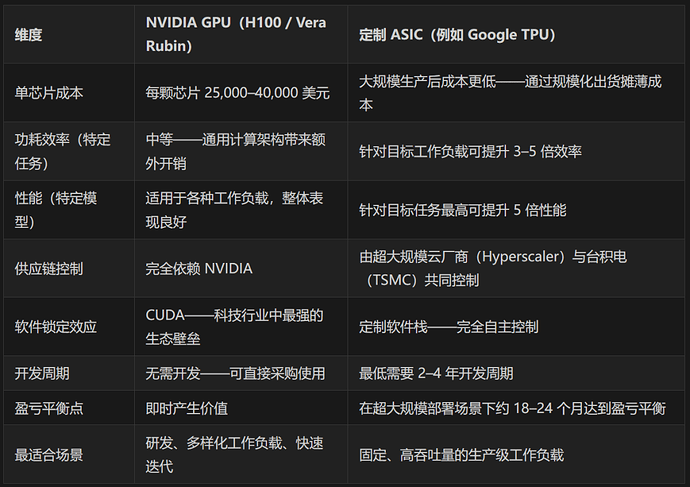
Task: Click the cell '无需开发——可直接采购使用'
Action: [241, 373]
